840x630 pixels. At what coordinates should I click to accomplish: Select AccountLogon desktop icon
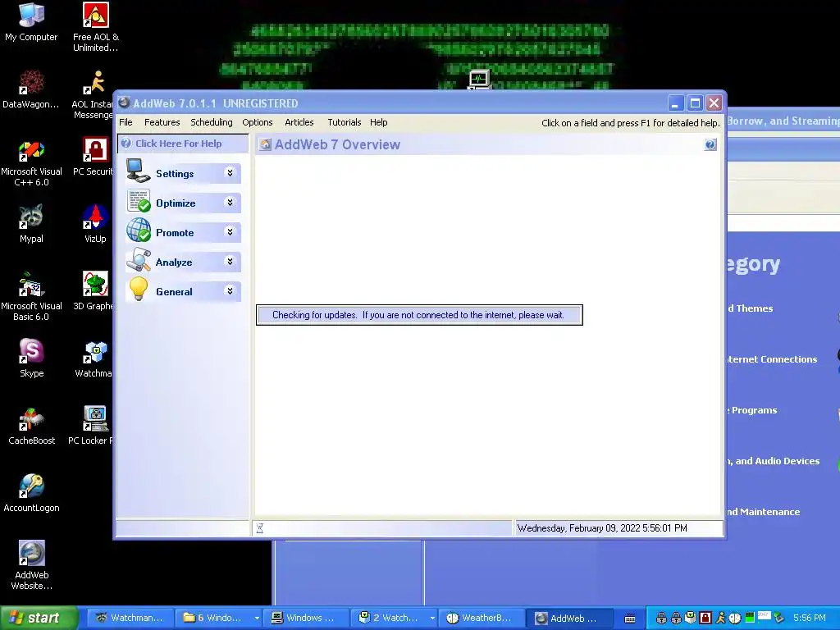click(31, 493)
